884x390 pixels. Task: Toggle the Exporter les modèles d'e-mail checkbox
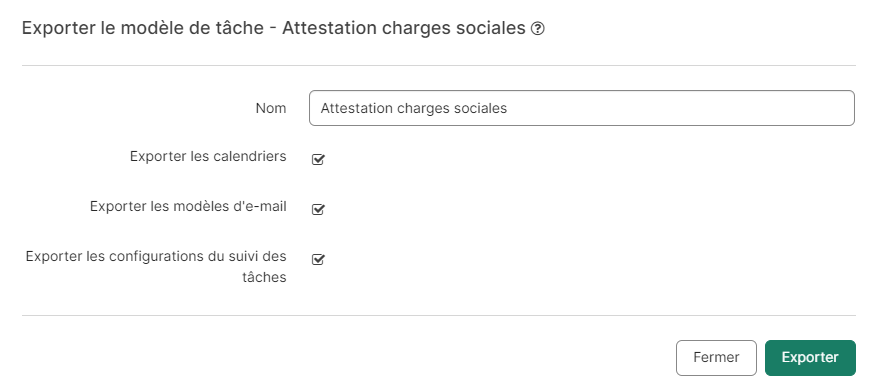pos(318,209)
